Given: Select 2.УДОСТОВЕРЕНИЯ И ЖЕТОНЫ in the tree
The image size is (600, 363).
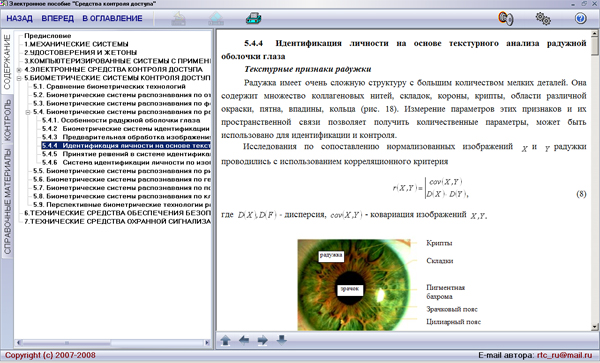Looking at the screenshot, I should (80, 52).
